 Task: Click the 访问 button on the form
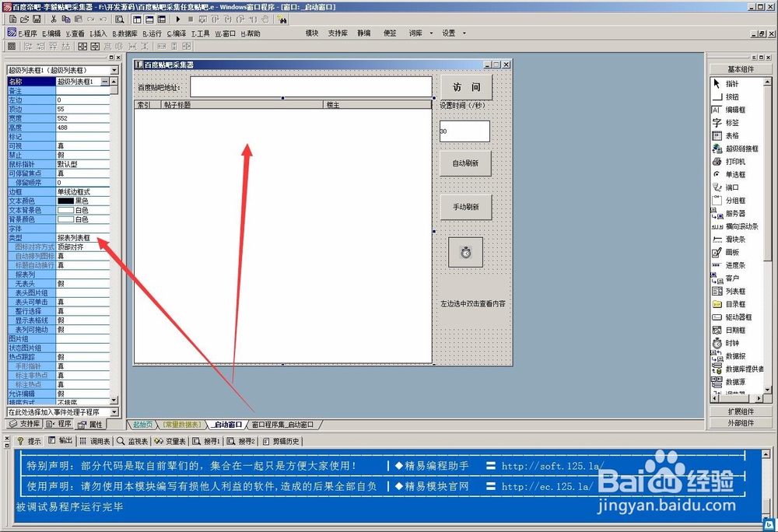click(x=466, y=87)
